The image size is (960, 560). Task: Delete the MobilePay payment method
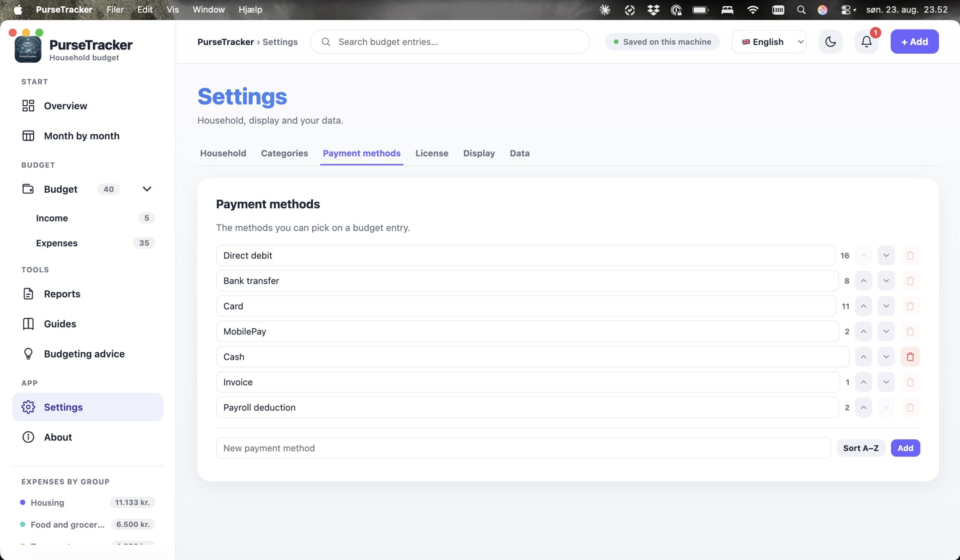click(910, 331)
